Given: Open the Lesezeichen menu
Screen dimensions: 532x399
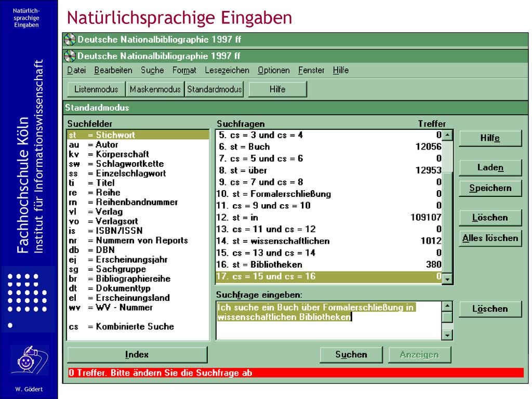Looking at the screenshot, I should tap(227, 70).
